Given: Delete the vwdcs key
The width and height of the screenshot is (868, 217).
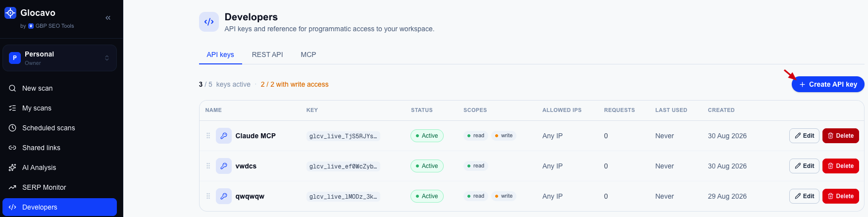Looking at the screenshot, I should click(841, 166).
